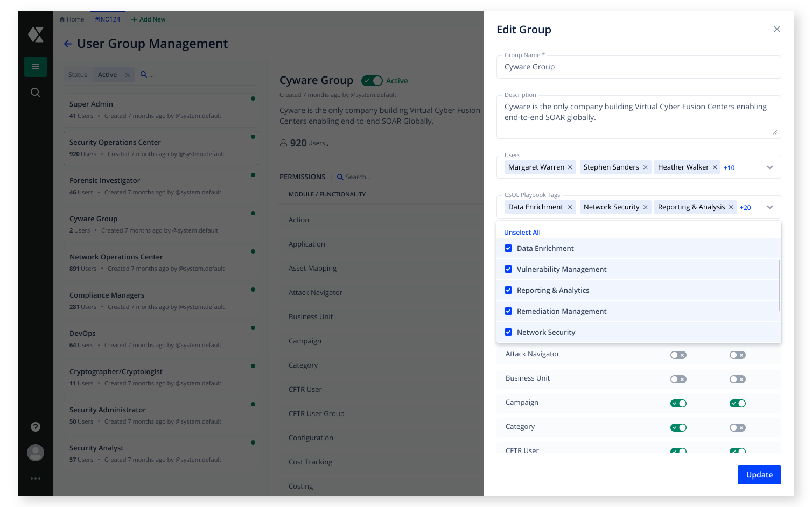Select the Network Operations Center group
The image size is (812, 507).
point(160,263)
